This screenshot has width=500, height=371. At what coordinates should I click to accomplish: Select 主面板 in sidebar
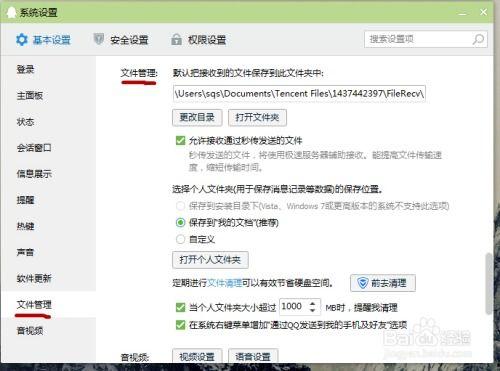[30, 96]
